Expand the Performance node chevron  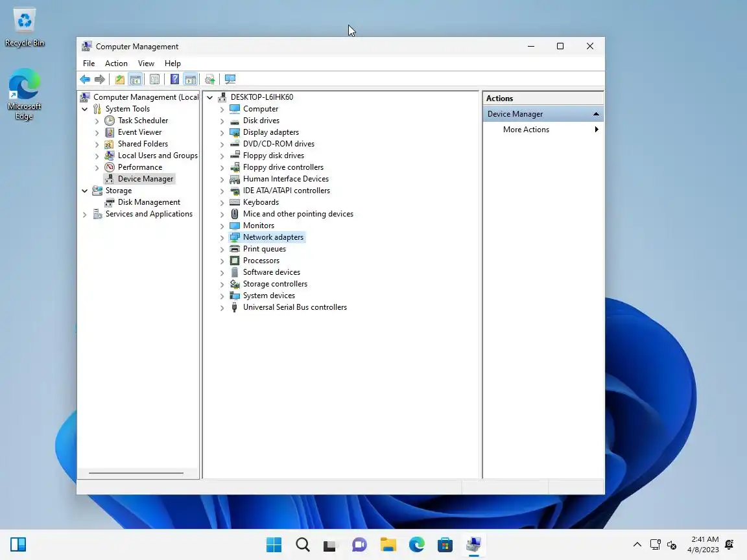pyautogui.click(x=97, y=168)
